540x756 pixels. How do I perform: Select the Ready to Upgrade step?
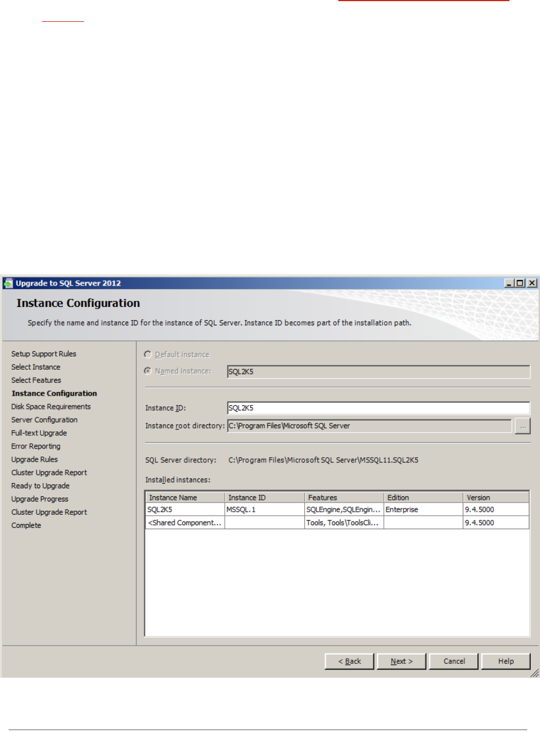[x=40, y=486]
